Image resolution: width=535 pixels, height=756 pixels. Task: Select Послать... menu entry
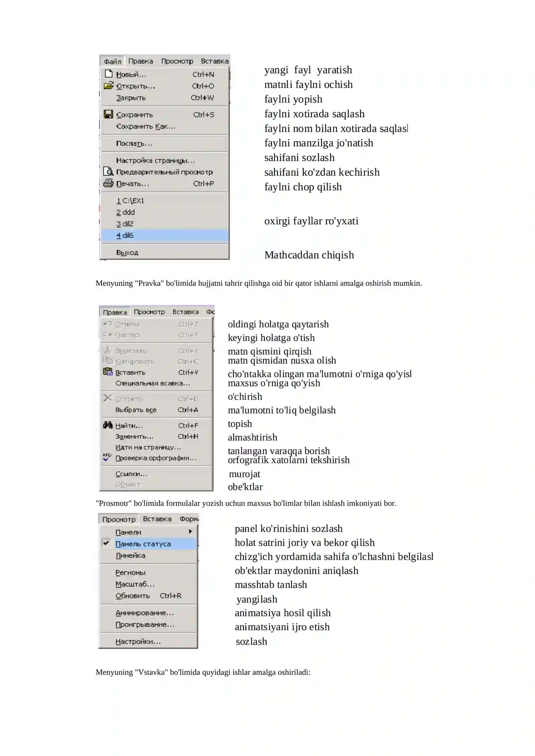(x=165, y=143)
